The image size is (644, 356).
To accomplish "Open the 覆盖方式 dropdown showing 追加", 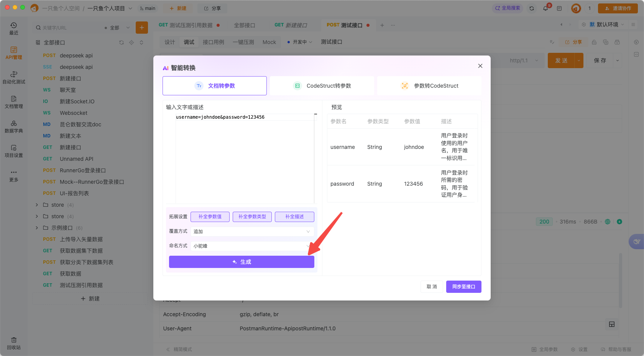I will click(x=252, y=231).
